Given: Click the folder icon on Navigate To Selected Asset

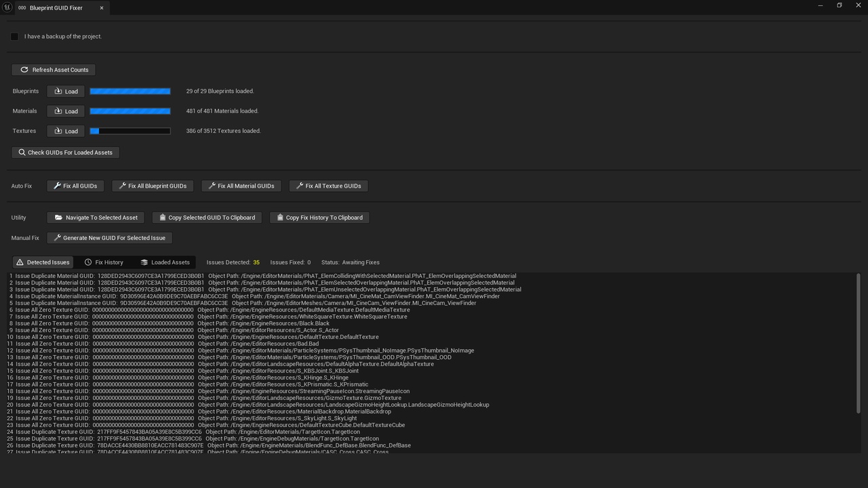Looking at the screenshot, I should coord(58,218).
